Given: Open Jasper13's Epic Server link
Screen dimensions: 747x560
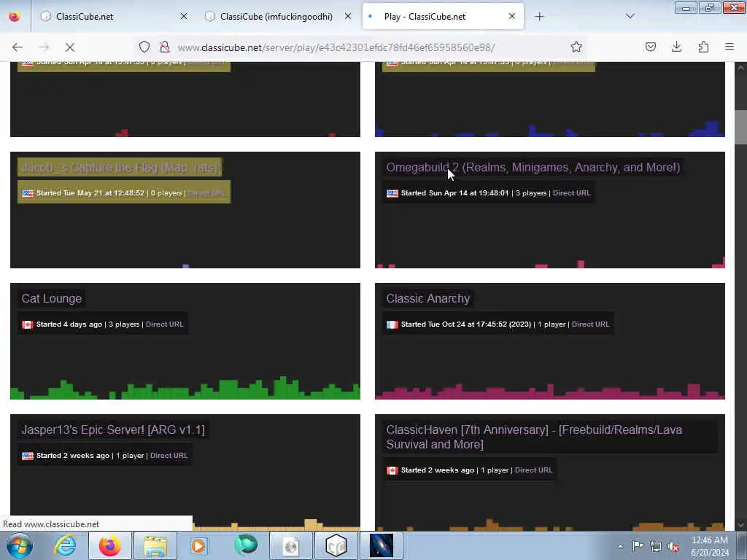Looking at the screenshot, I should coord(113,429).
